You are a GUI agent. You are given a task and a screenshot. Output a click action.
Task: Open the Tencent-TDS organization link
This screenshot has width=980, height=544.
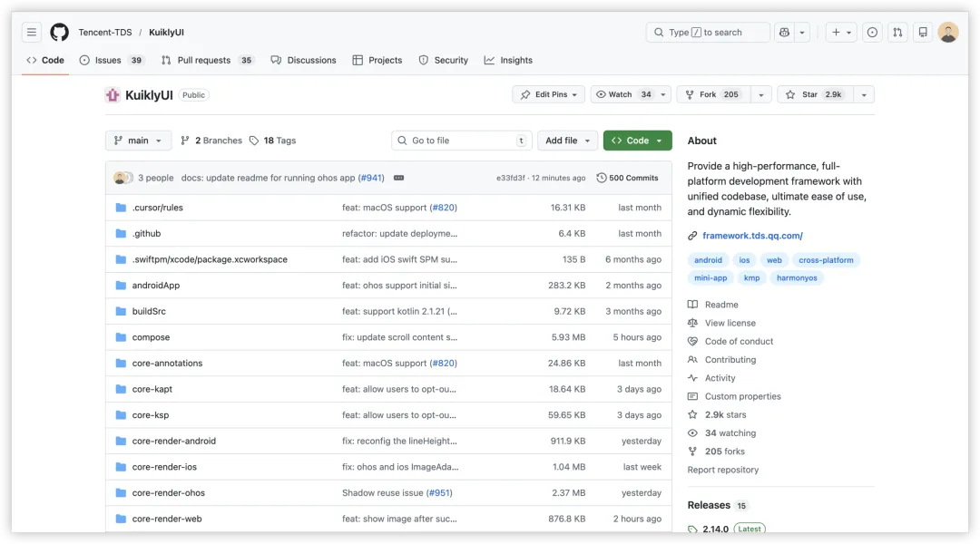105,32
